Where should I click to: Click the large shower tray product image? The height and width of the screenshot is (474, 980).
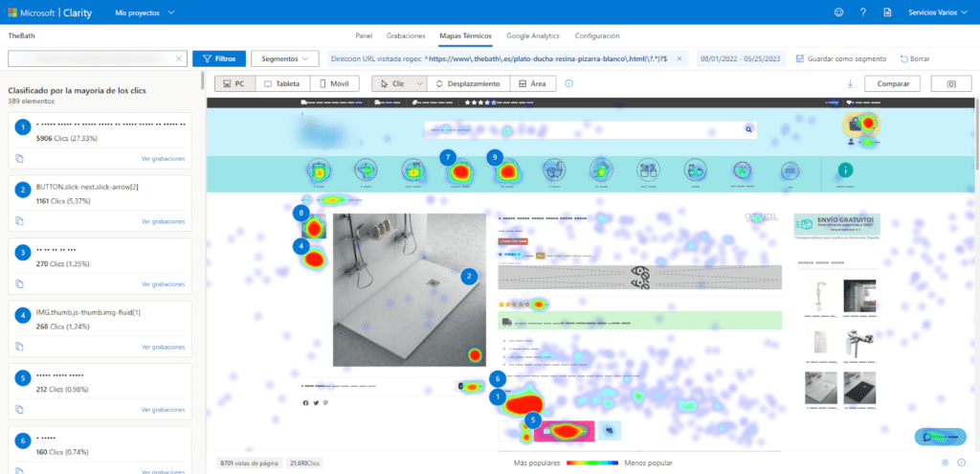pos(410,290)
